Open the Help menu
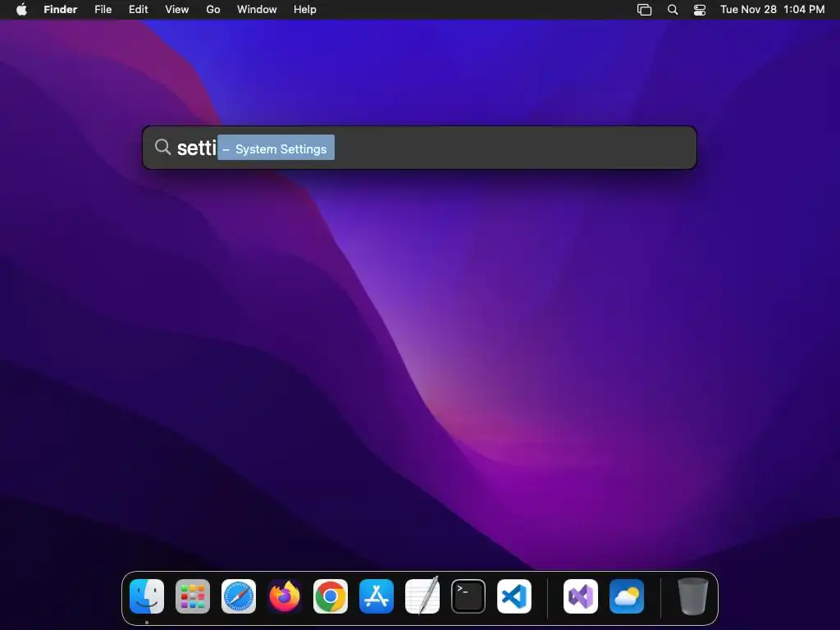Image resolution: width=840 pixels, height=630 pixels. tap(305, 10)
